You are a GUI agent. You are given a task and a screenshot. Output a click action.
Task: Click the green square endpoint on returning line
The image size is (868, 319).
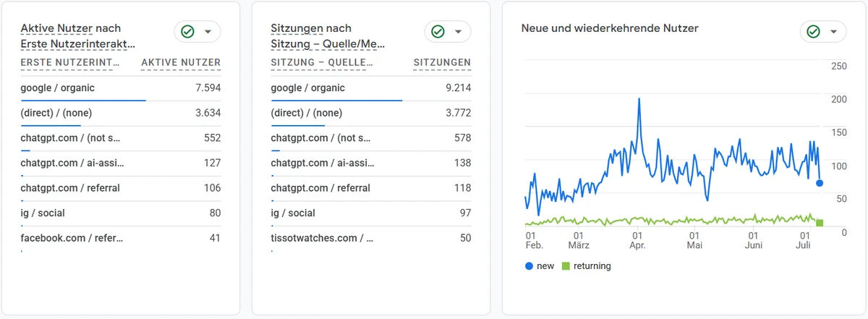tap(820, 223)
